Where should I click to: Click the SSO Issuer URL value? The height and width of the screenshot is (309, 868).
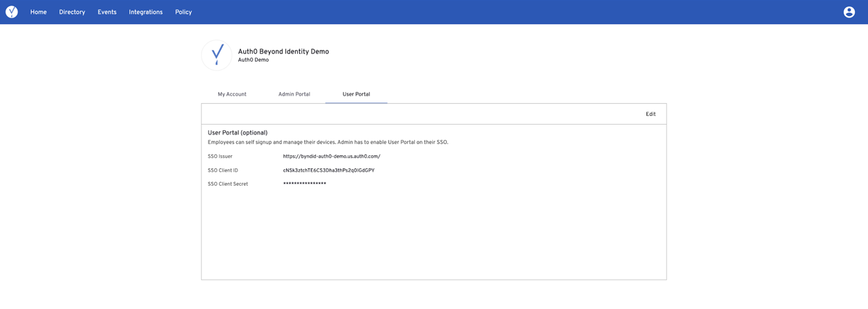(332, 157)
